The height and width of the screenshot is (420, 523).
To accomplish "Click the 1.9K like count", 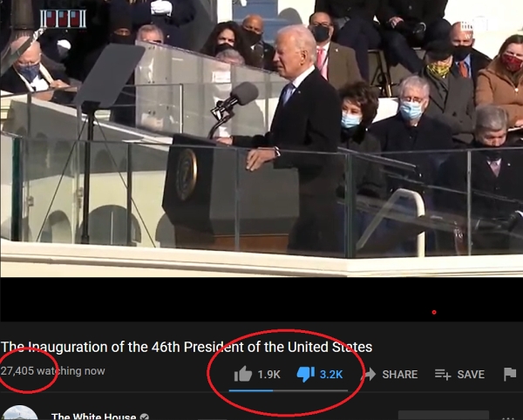I will point(268,375).
